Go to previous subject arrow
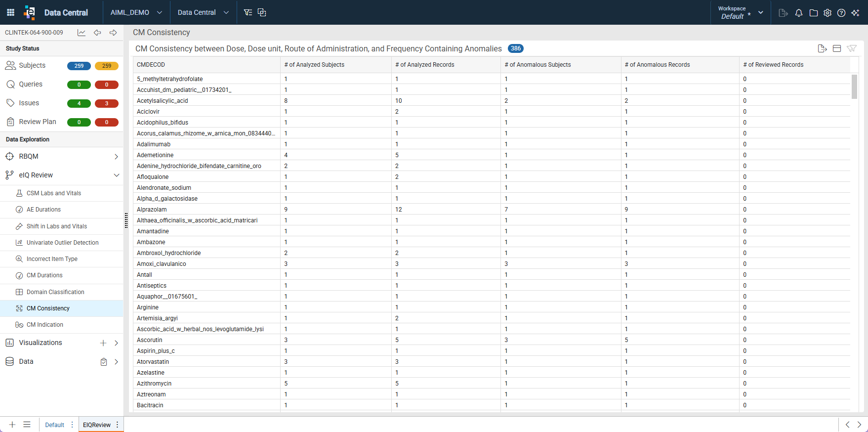Screen dimensions: 868x432 pyautogui.click(x=97, y=33)
